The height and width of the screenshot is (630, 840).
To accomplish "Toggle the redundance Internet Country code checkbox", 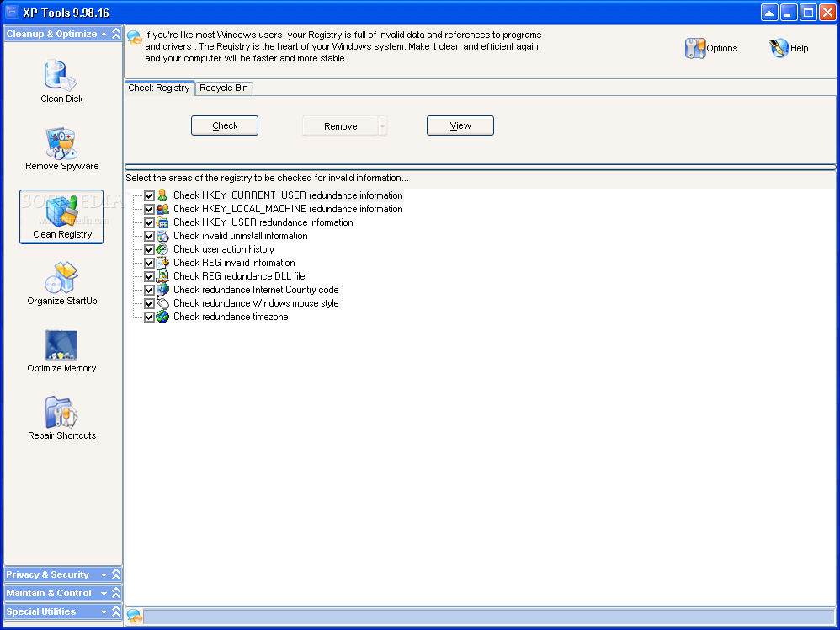I will click(x=150, y=290).
